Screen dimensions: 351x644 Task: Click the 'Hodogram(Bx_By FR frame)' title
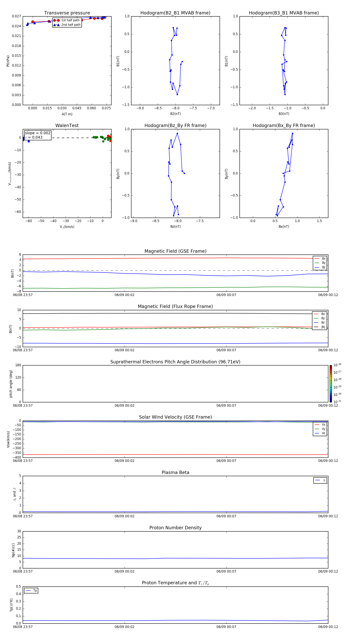284,125
